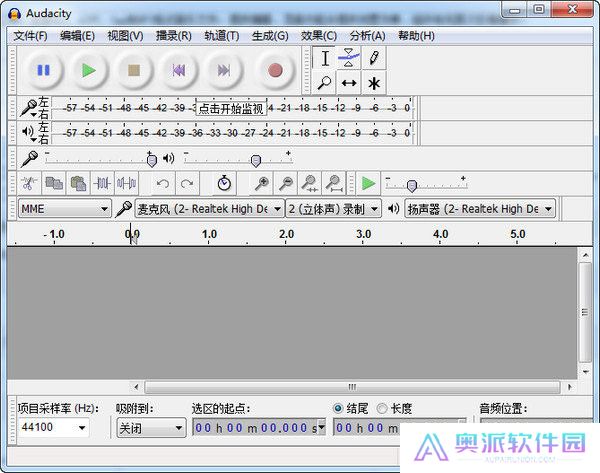Open the 视图(V) menu
Viewport: 600px width, 473px height.
pos(125,36)
